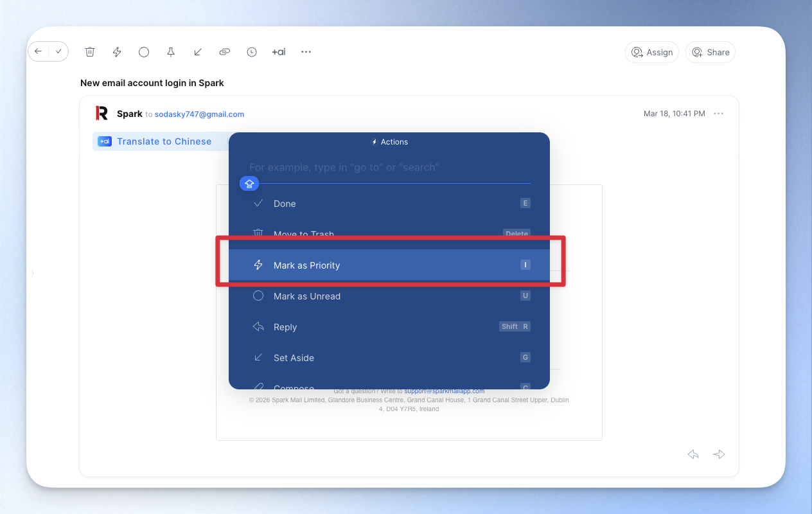812x514 pixels.
Task: Click the Assign button
Action: (x=652, y=52)
